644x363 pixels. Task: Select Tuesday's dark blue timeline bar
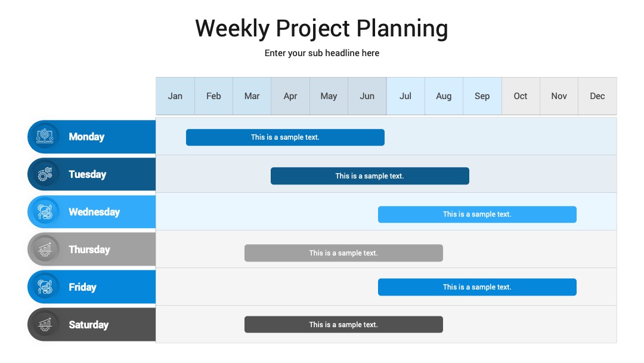(370, 176)
